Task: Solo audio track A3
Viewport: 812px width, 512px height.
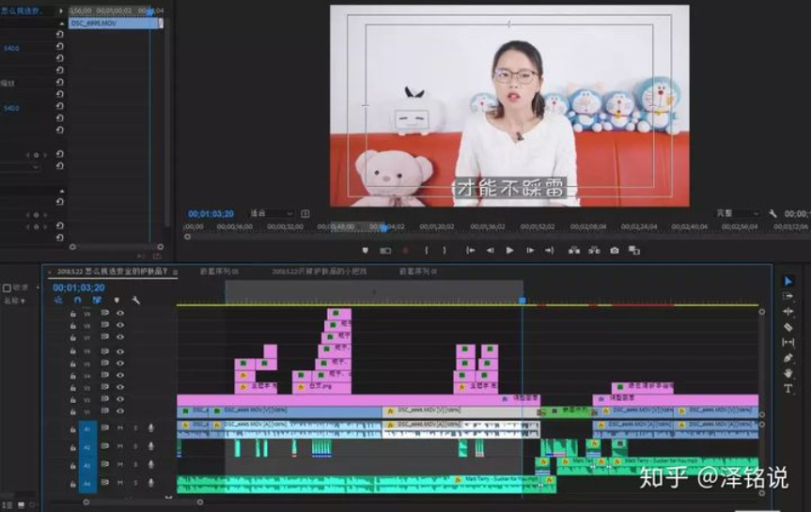Action: click(134, 465)
